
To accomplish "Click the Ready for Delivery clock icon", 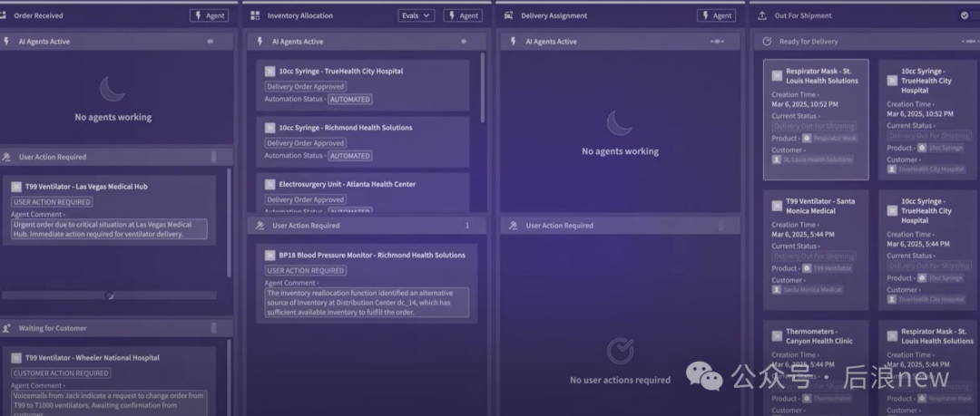I will pos(767,42).
